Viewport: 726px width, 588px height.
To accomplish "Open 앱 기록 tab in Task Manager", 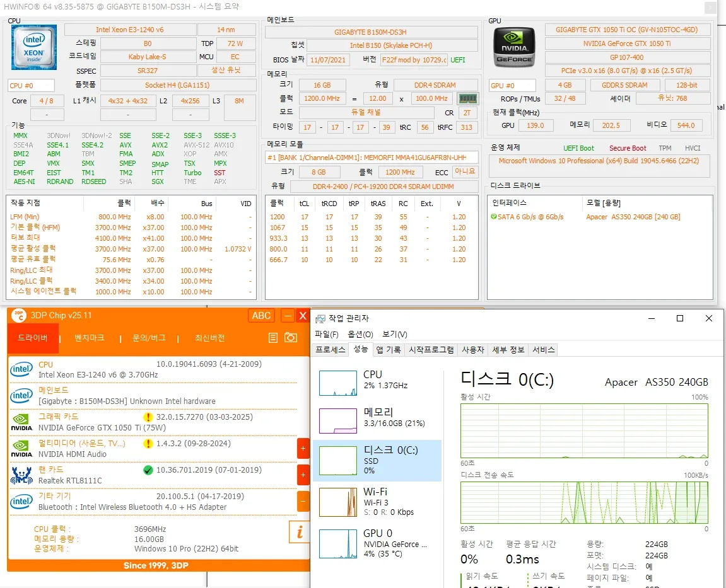I will click(x=389, y=350).
